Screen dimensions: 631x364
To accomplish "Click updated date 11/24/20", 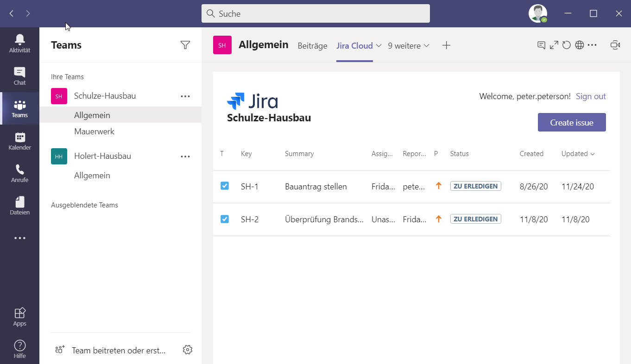I will [578, 187].
